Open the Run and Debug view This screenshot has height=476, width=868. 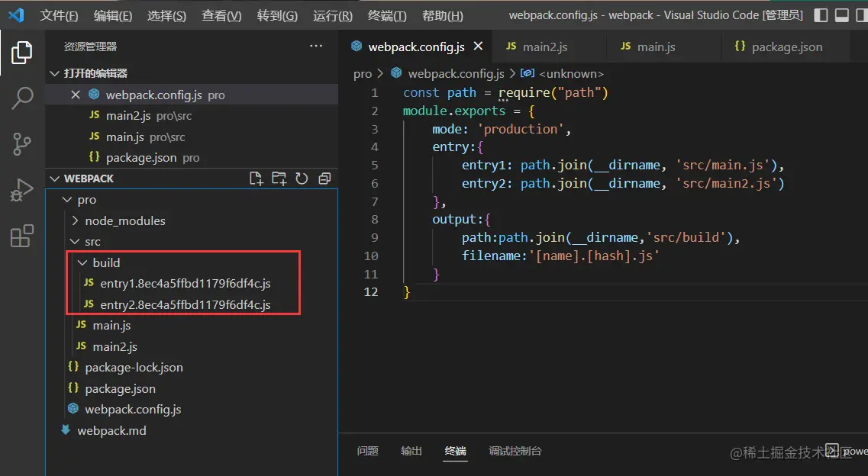pyautogui.click(x=22, y=190)
